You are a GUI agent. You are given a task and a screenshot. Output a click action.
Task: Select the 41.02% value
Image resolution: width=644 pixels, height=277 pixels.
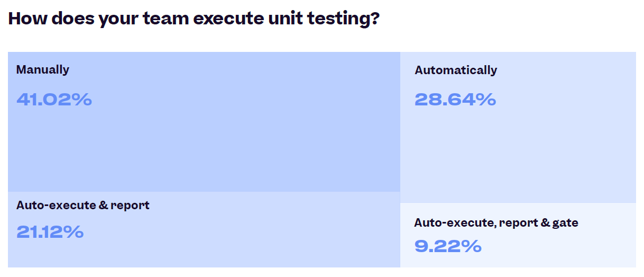click(x=54, y=99)
